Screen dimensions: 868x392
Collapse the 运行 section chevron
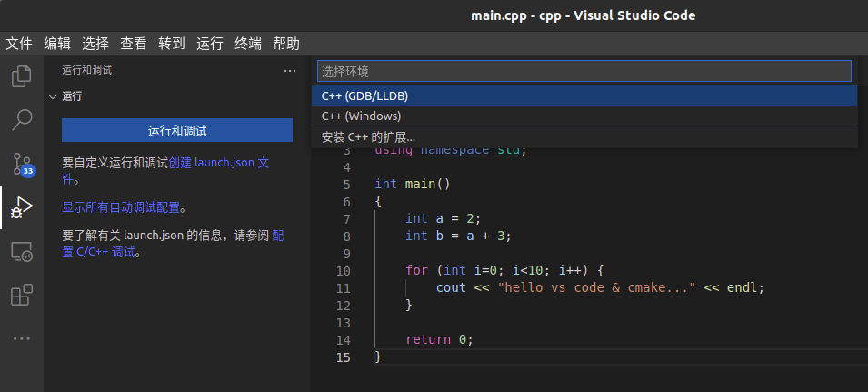(53, 97)
